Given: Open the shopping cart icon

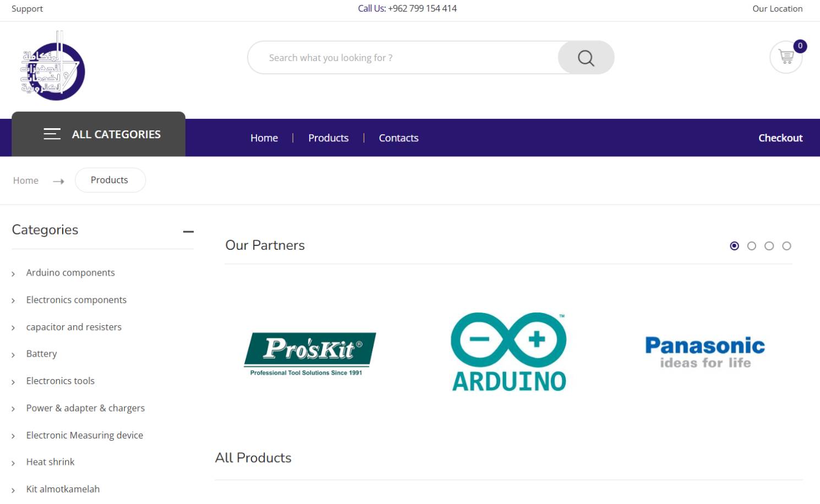Looking at the screenshot, I should [x=786, y=57].
